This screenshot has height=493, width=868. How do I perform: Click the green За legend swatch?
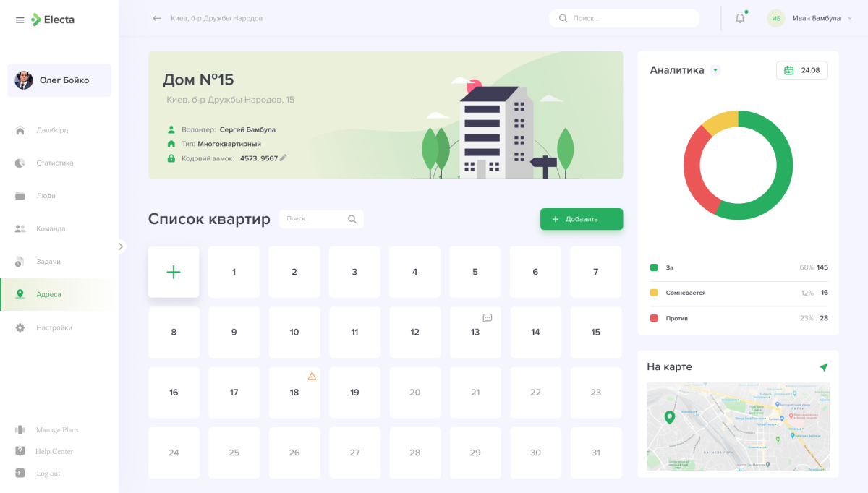click(654, 267)
